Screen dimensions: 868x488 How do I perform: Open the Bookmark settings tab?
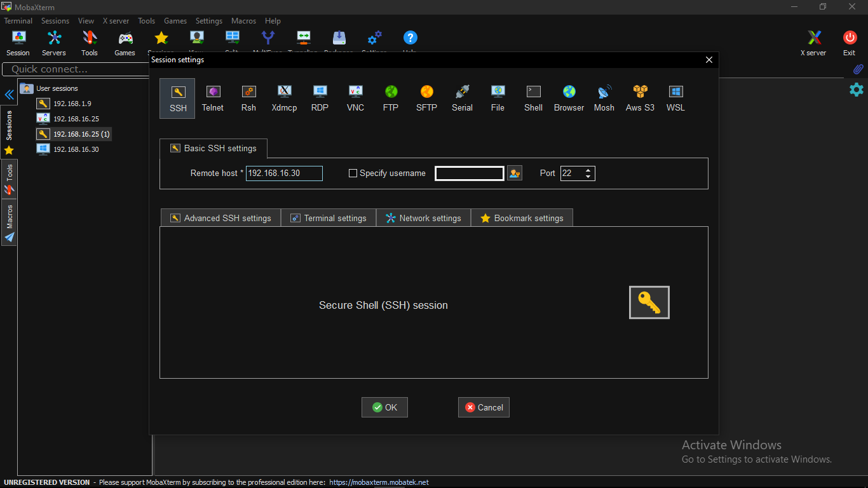point(522,218)
